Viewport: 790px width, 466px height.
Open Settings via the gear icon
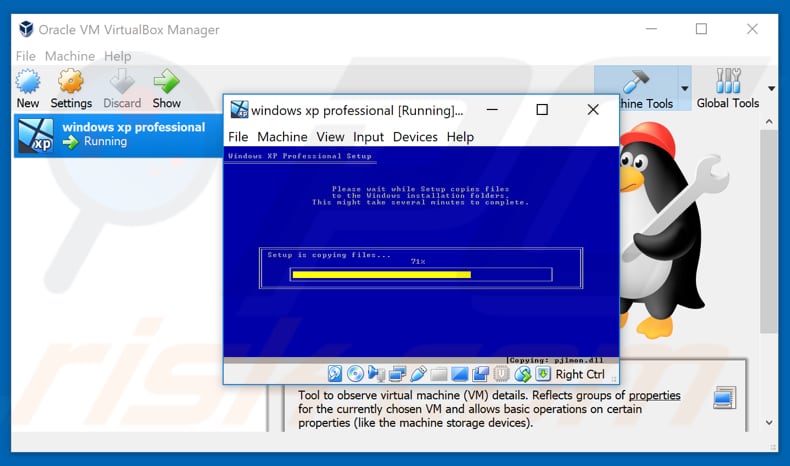[x=71, y=81]
